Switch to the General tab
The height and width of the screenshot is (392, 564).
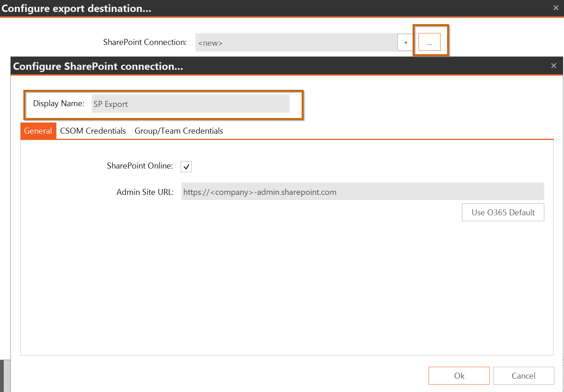tap(38, 131)
